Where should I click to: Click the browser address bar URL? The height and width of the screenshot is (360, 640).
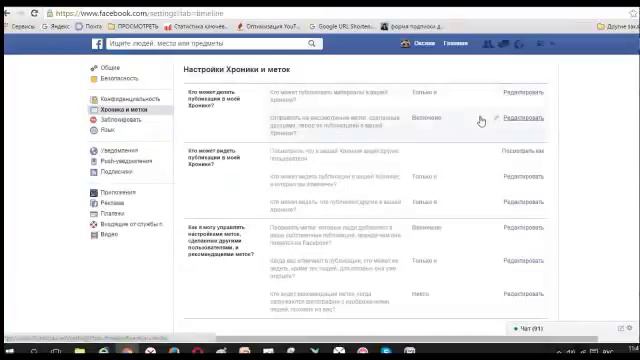(x=140, y=13)
